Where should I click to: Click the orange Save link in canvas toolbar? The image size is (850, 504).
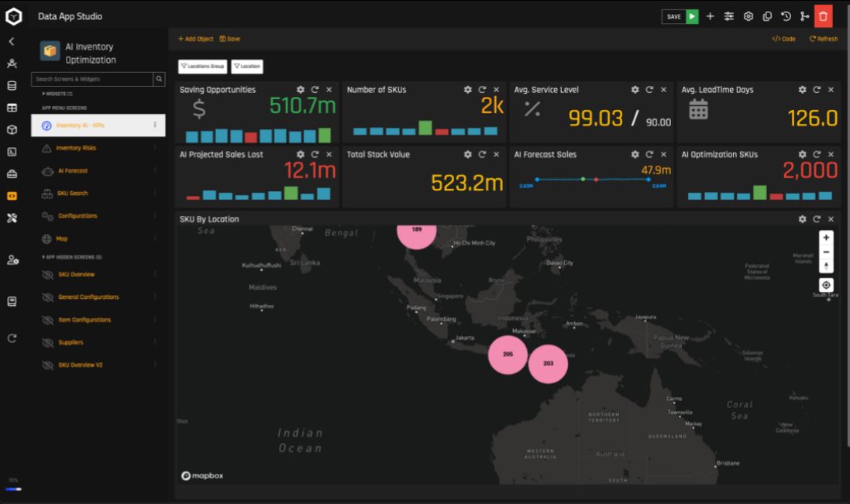pyautogui.click(x=230, y=39)
